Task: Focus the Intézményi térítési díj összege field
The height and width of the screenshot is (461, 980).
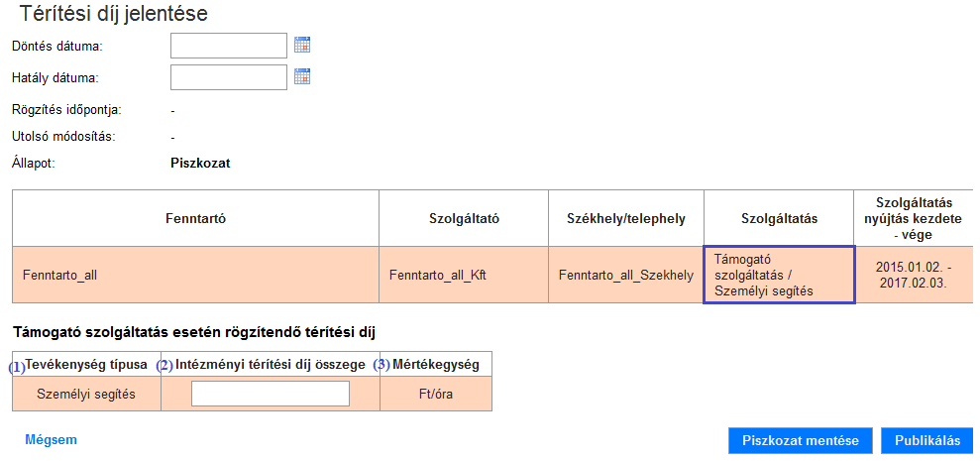Action: [270, 394]
